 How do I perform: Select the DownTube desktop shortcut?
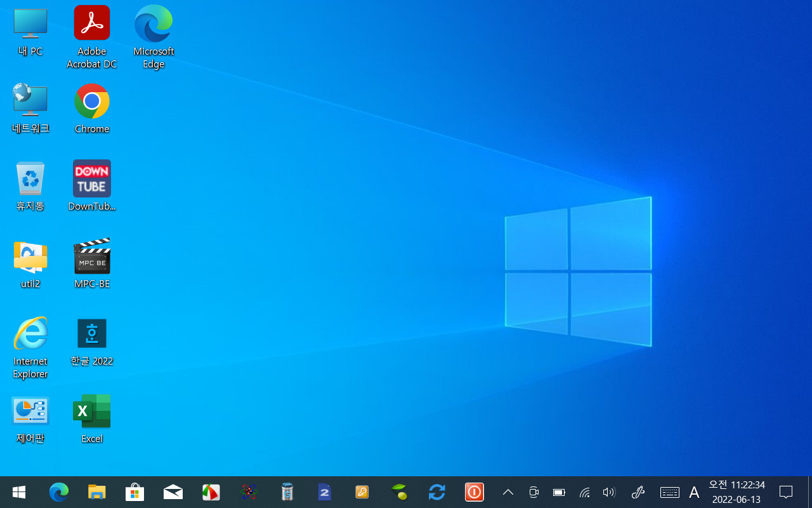point(92,186)
